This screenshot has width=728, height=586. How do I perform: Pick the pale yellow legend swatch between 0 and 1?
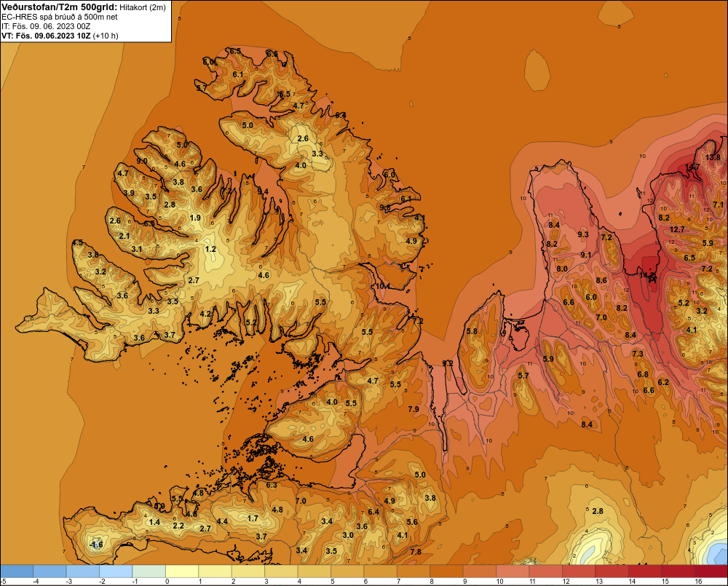[x=182, y=571]
